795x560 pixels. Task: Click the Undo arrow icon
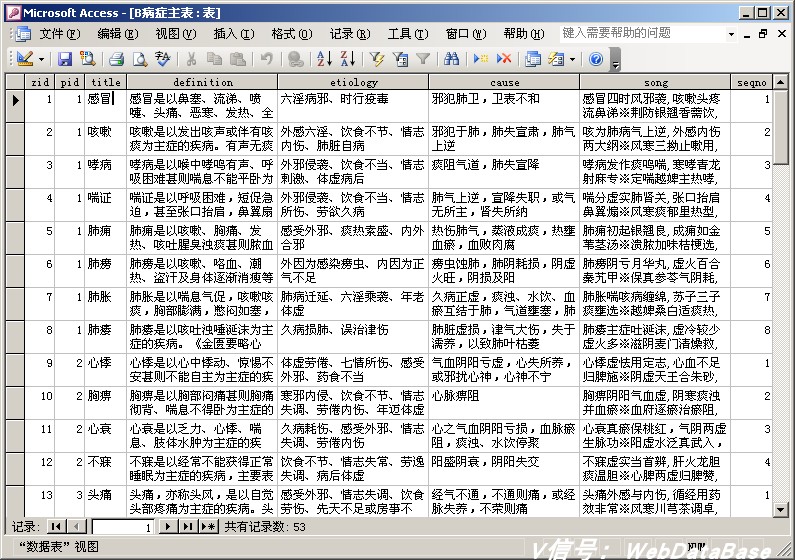click(267, 59)
